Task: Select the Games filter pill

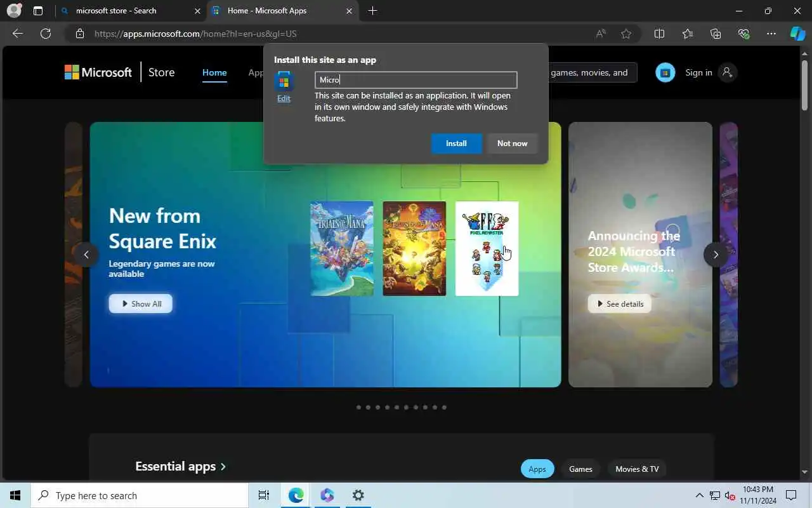Action: 580,469
